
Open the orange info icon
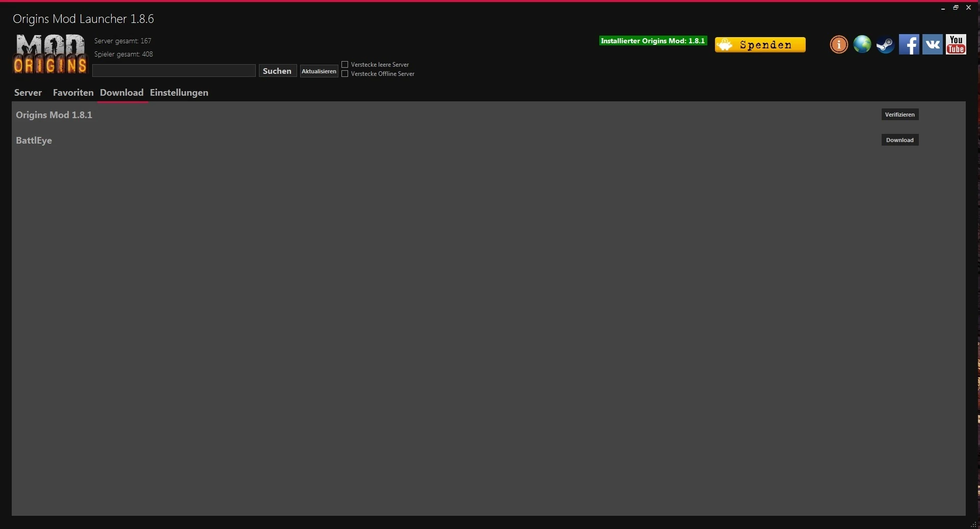point(839,44)
